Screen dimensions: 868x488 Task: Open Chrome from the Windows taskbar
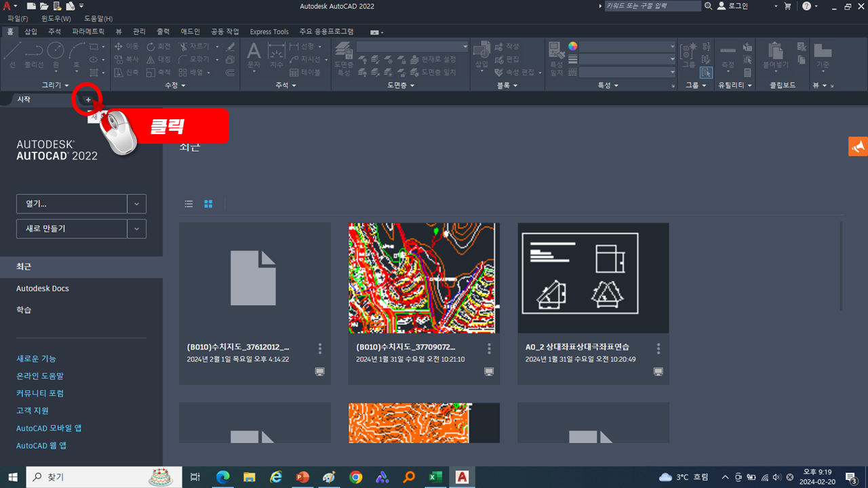pos(356,477)
